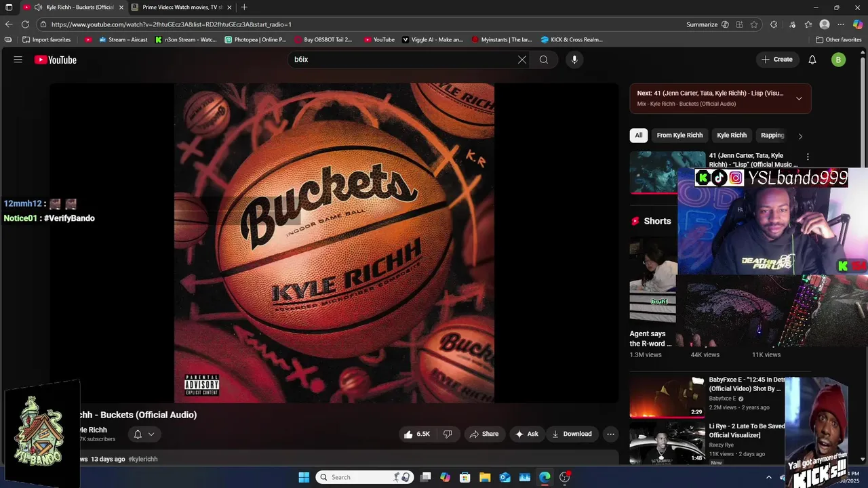Open the tab search dropdown
This screenshot has width=868, height=488.
click(9, 7)
